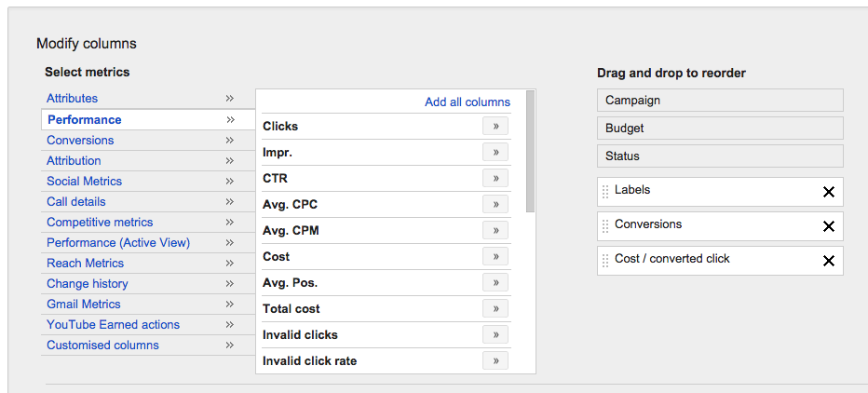Add the Impr. column with arrow button
The width and height of the screenshot is (868, 393).
[x=495, y=152]
